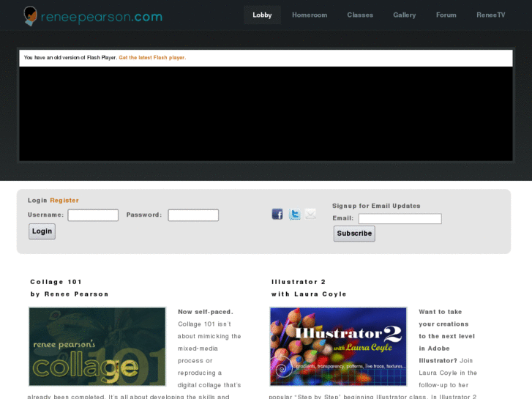
Task: Click the reneepearson.com site logo
Action: click(x=93, y=16)
